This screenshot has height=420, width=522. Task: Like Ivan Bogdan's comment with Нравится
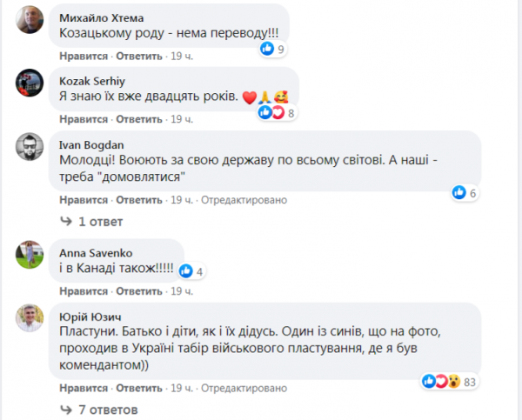click(84, 200)
